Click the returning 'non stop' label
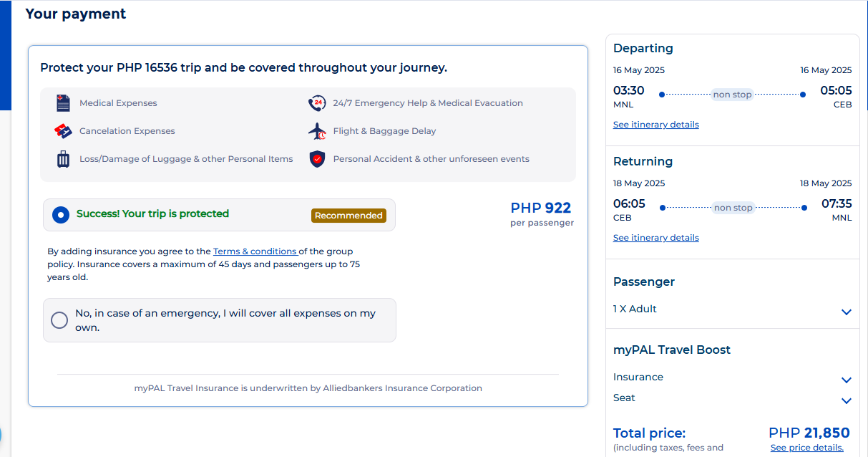This screenshot has width=868, height=457. click(x=732, y=208)
